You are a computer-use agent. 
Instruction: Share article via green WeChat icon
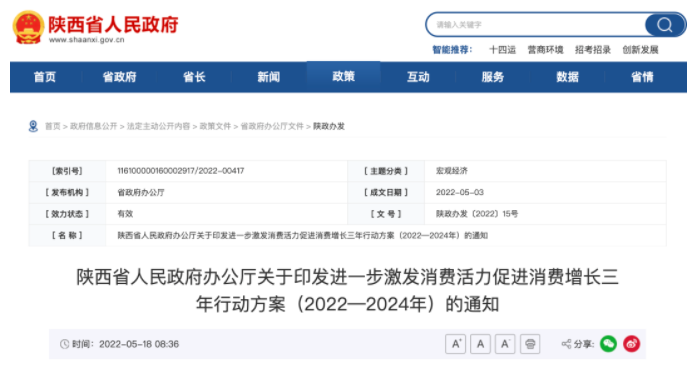pos(609,344)
